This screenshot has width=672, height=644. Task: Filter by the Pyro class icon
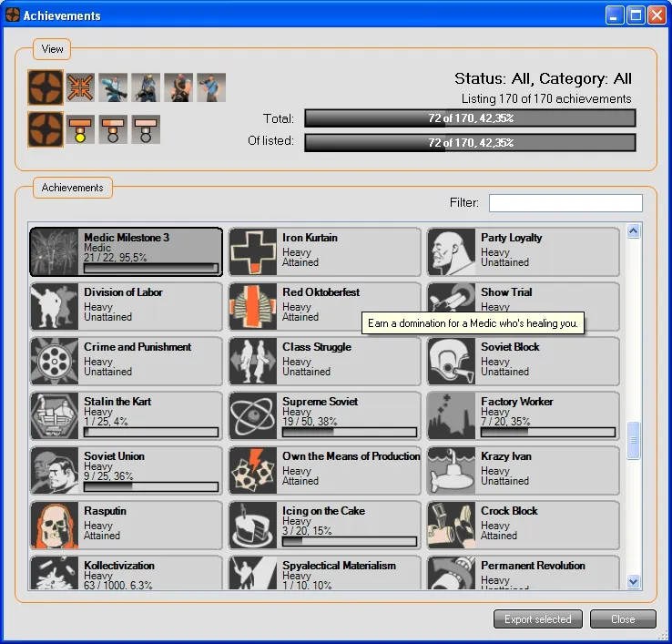[x=146, y=87]
